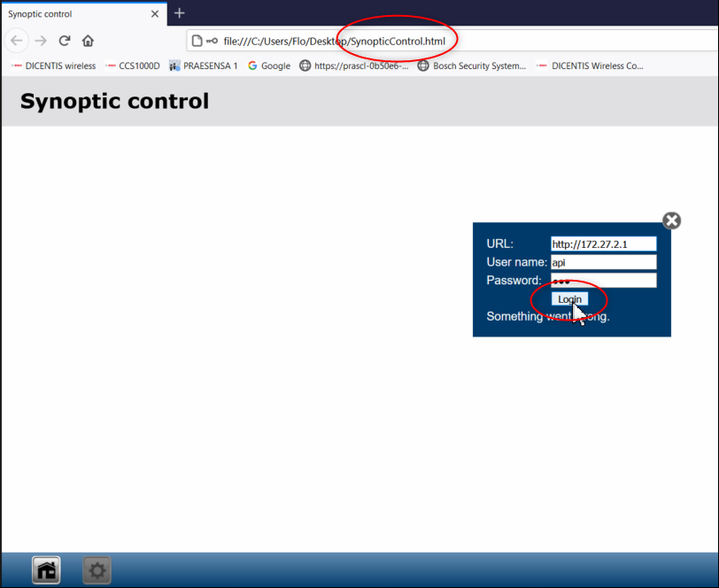Open the PRAESENSA 1 bookmark
719x588 pixels.
(203, 66)
